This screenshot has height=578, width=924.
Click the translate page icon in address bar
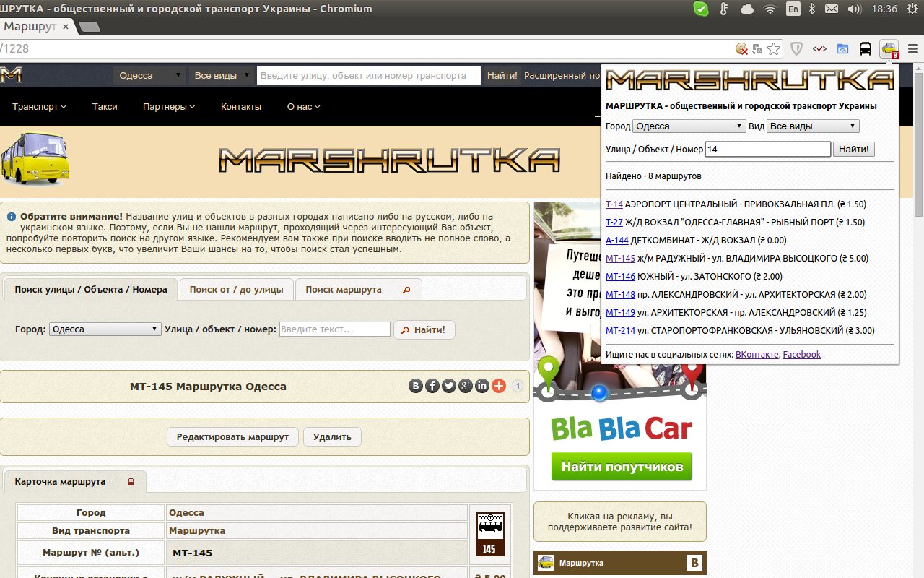757,49
